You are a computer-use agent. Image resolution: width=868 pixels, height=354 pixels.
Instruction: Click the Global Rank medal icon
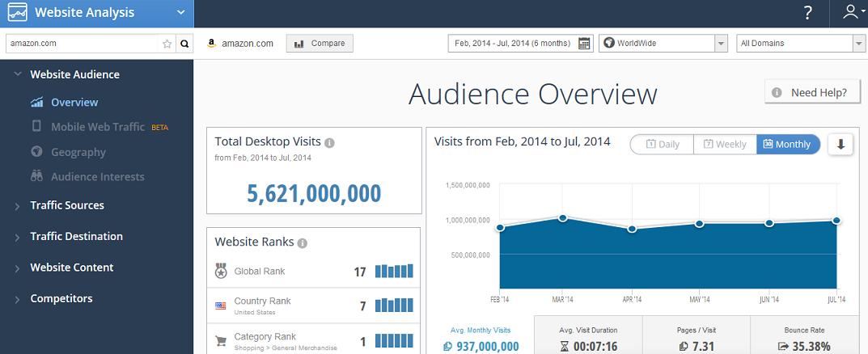tap(221, 272)
